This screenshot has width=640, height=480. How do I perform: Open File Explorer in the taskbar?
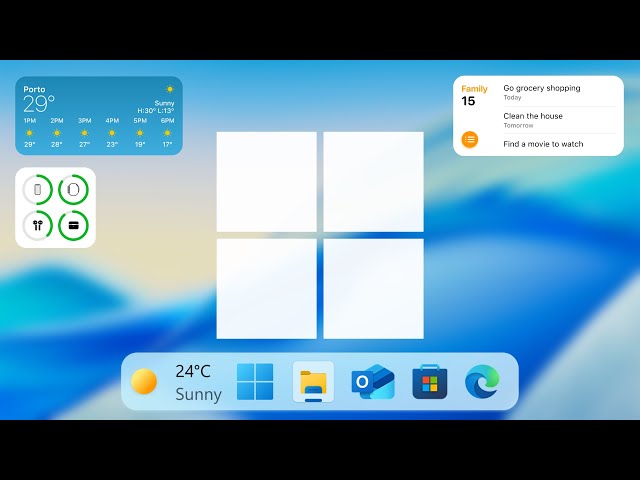(x=313, y=382)
